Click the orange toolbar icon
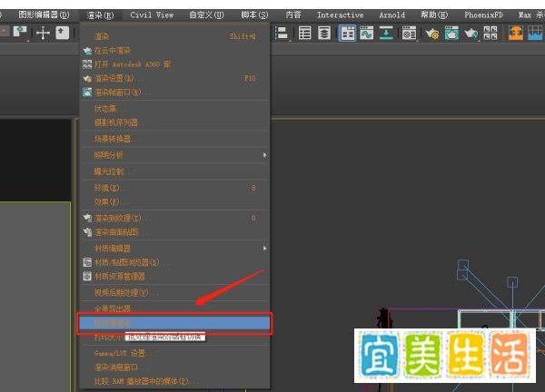 coord(516,33)
